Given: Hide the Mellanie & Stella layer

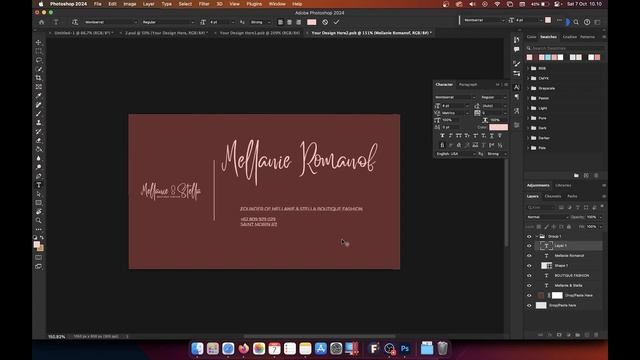Looking at the screenshot, I should (x=529, y=285).
